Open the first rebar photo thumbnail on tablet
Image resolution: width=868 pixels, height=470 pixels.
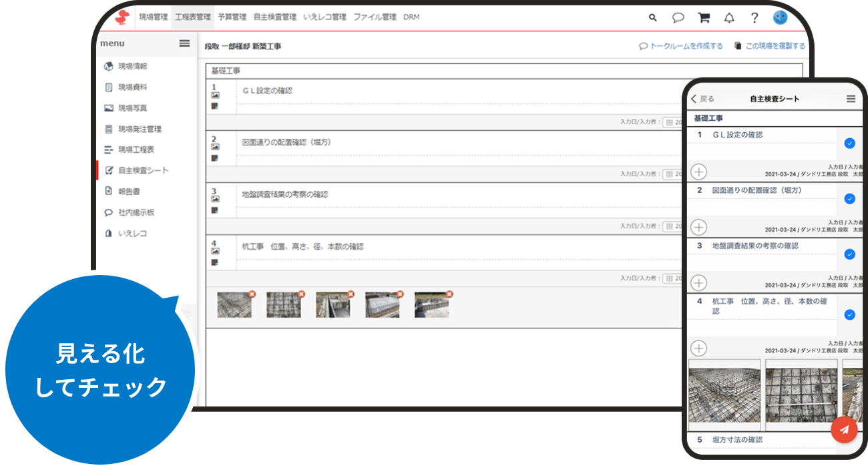pyautogui.click(x=234, y=304)
